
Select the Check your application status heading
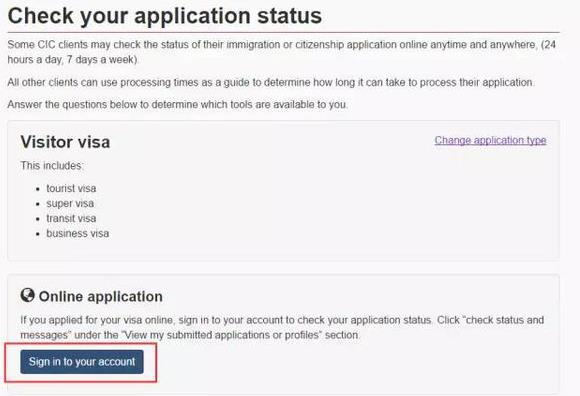[165, 16]
